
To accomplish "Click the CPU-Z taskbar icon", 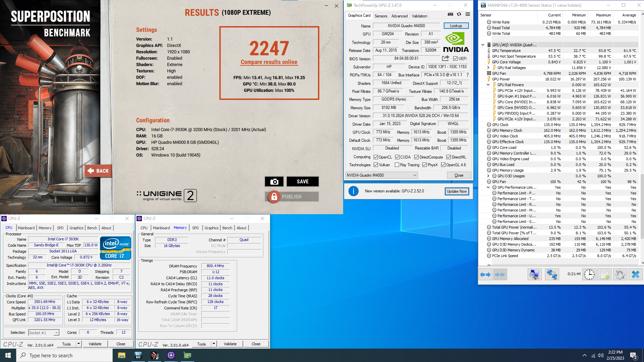I will [171, 355].
